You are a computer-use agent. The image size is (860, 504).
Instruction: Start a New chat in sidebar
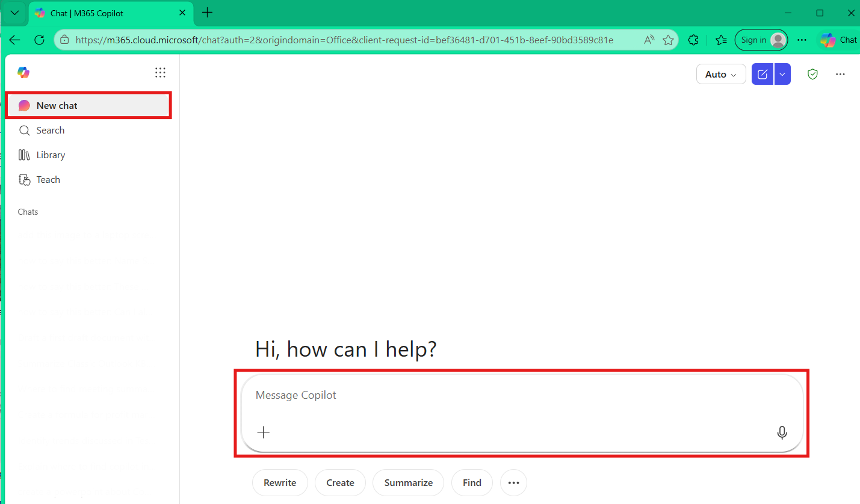point(88,105)
